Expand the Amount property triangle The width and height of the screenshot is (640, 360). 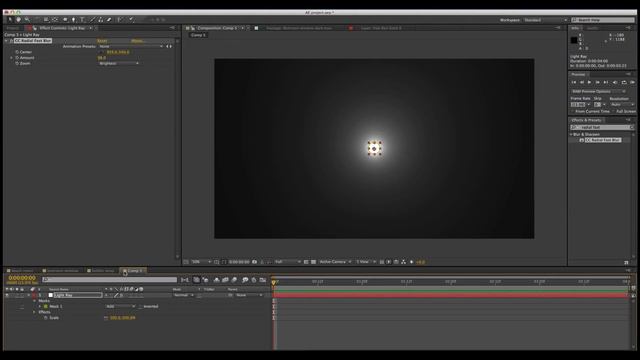tap(11, 58)
